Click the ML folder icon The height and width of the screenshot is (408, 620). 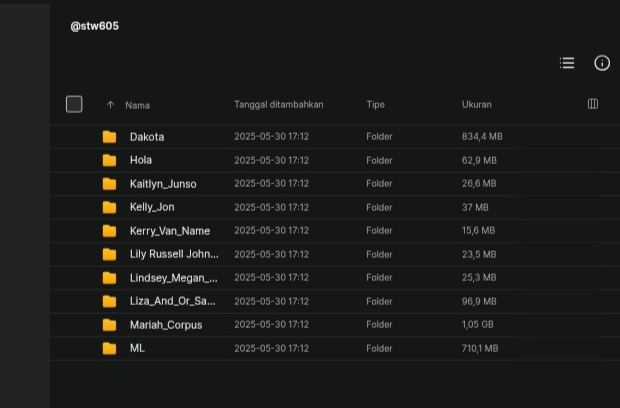[110, 348]
